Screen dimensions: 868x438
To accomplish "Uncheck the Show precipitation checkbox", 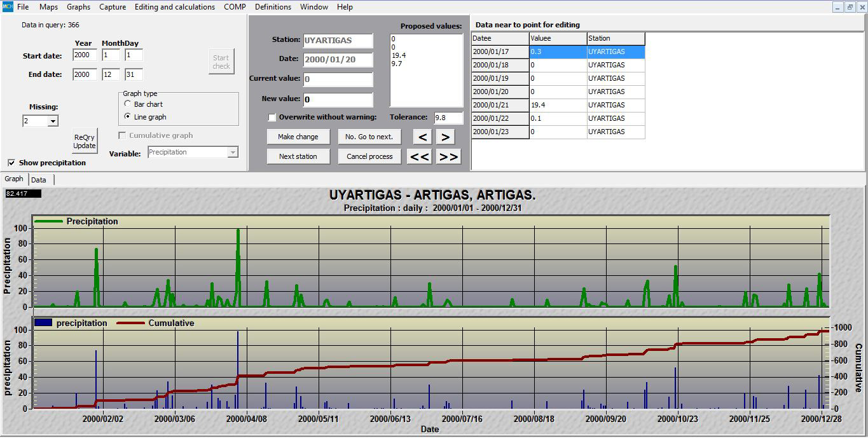I will (x=11, y=163).
